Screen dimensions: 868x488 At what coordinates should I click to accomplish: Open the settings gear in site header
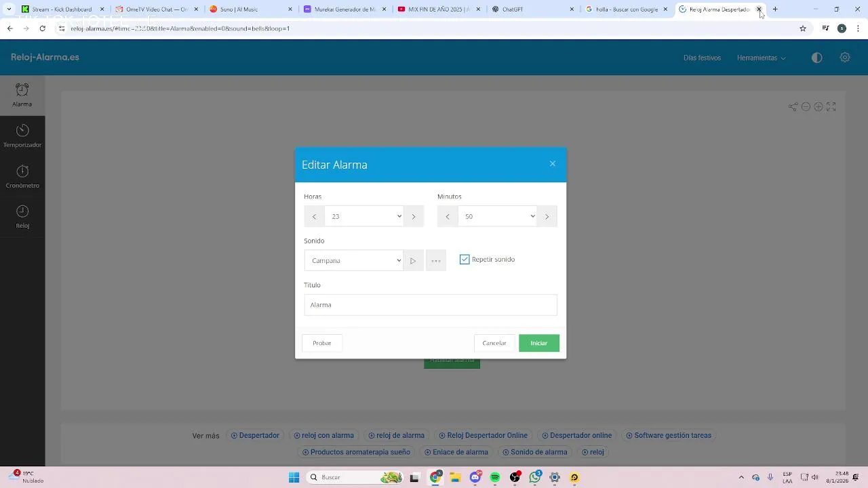[845, 58]
